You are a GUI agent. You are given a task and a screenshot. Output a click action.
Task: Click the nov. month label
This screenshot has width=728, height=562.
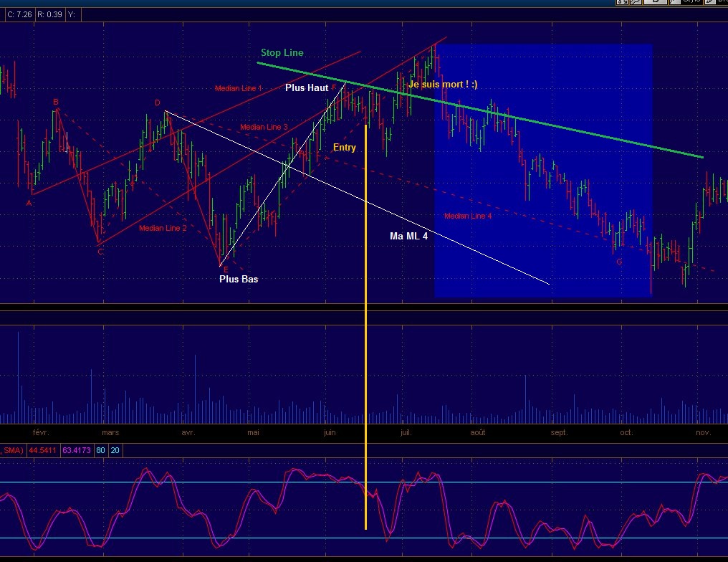click(704, 432)
